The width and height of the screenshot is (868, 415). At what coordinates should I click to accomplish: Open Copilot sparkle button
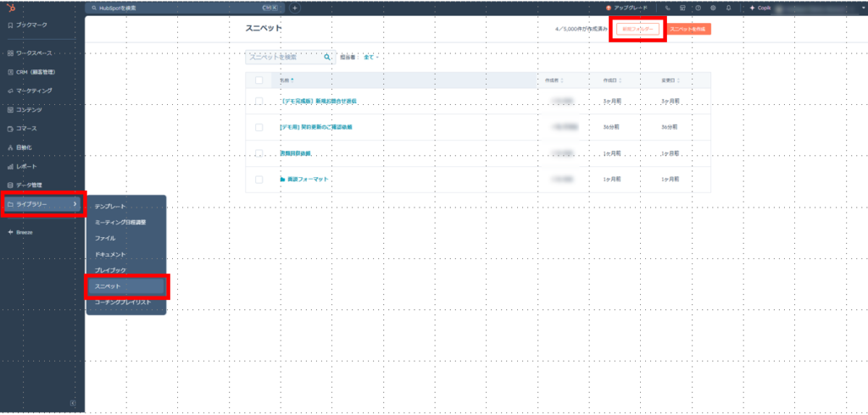click(x=760, y=8)
